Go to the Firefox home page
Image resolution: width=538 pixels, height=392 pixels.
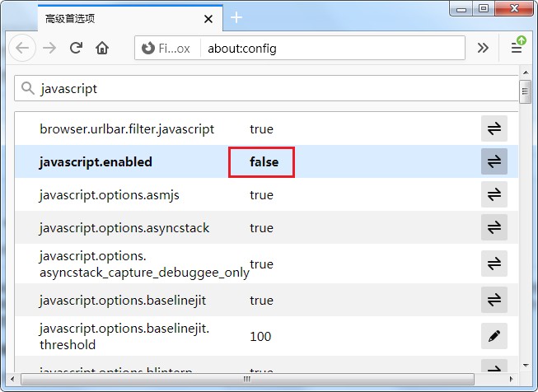(102, 48)
